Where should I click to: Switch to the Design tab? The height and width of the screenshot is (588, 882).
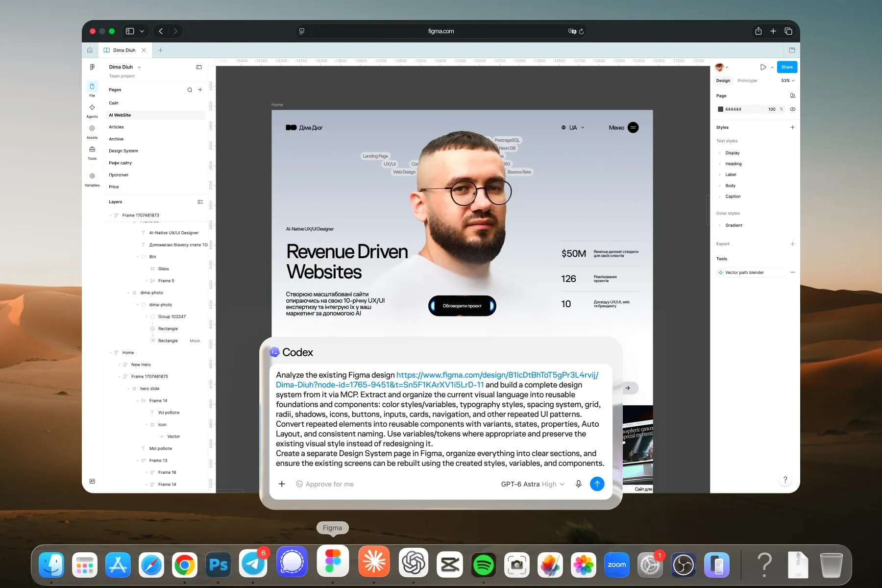(723, 80)
